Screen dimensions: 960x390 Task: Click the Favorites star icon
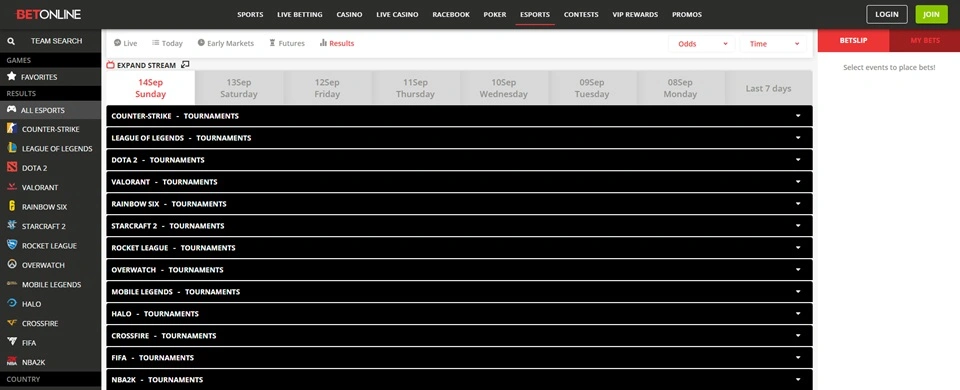[x=12, y=77]
